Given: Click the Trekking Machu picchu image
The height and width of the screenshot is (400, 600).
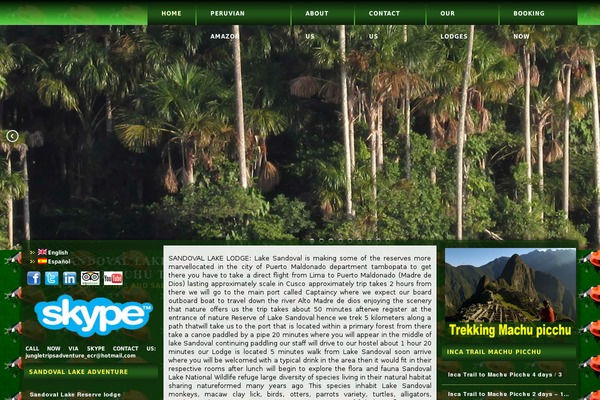Looking at the screenshot, I should [510, 294].
